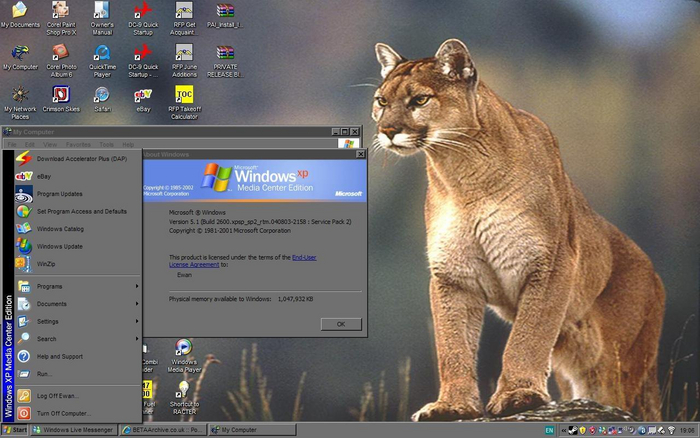Screen dimensions: 700x438
Task: Open Corel Paint Shop Pro X shortcut
Action: click(61, 18)
